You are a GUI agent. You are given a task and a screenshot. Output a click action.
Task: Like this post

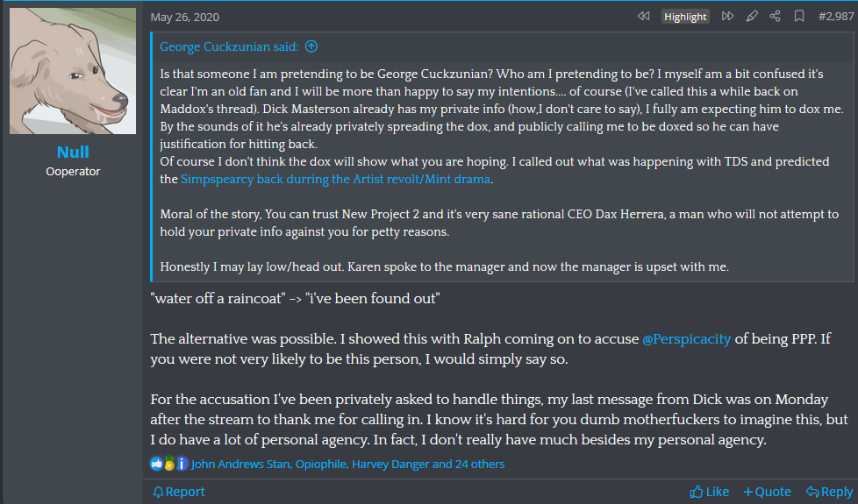tap(709, 492)
